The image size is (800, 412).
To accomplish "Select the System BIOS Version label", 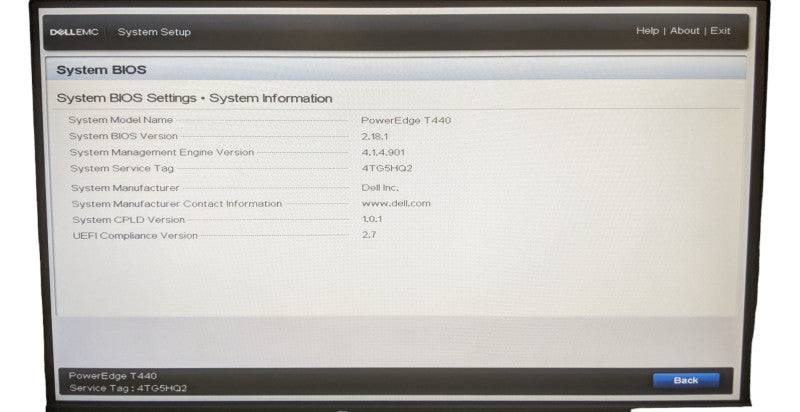I will pos(123,136).
